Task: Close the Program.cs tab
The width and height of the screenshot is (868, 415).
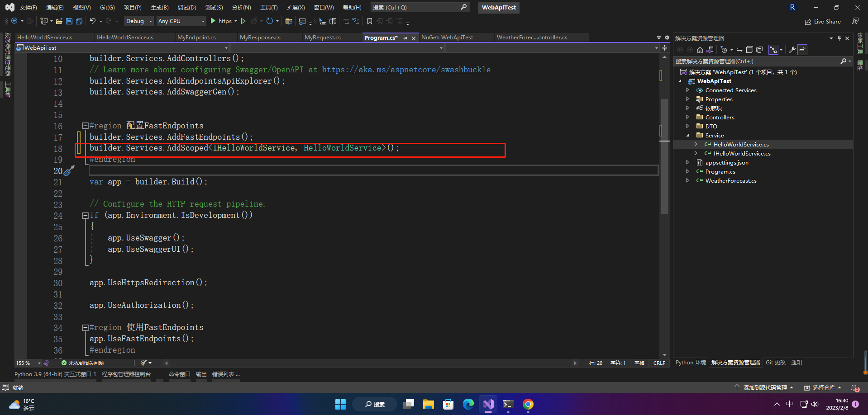Action: (414, 38)
